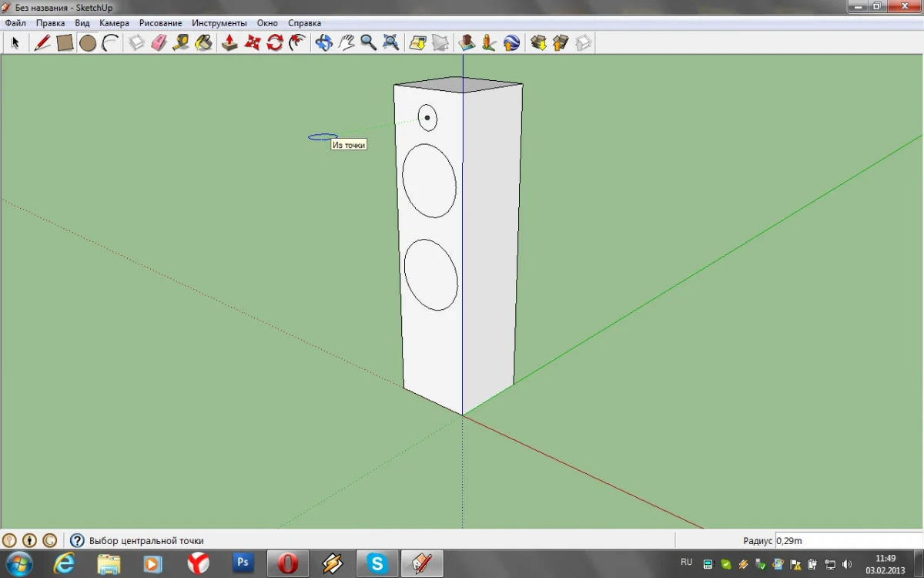
Task: Open the Вид menu
Action: tap(82, 23)
